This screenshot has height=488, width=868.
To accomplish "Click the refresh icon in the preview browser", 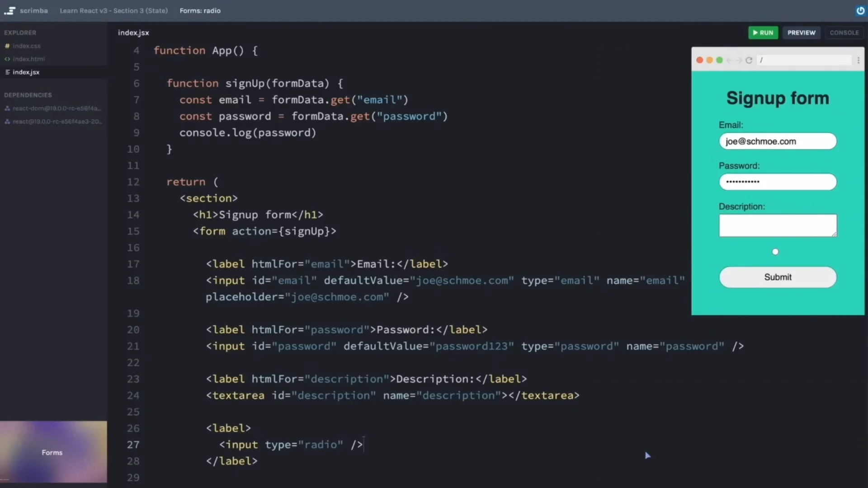I will (x=749, y=60).
